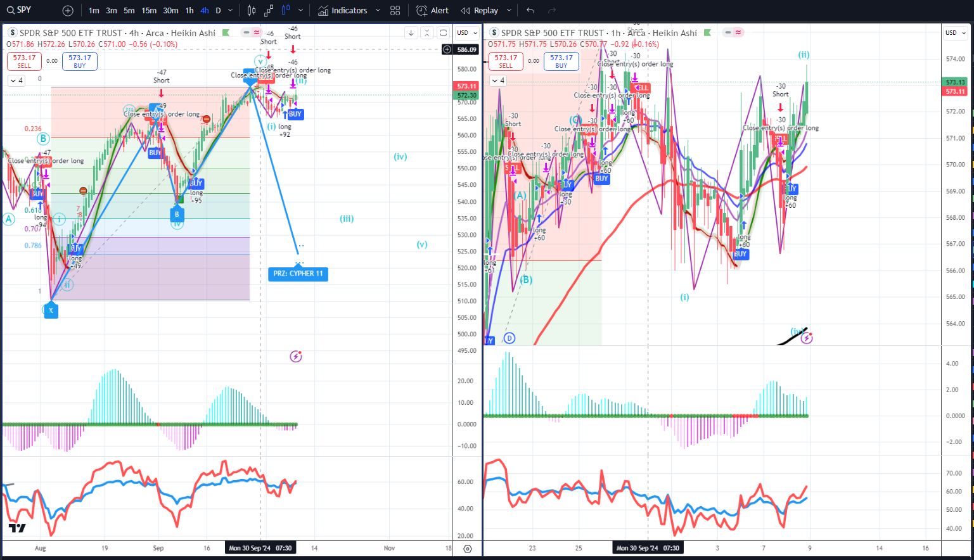The height and width of the screenshot is (560, 974).
Task: Click the plus icon beside price 586.09
Action: (447, 49)
